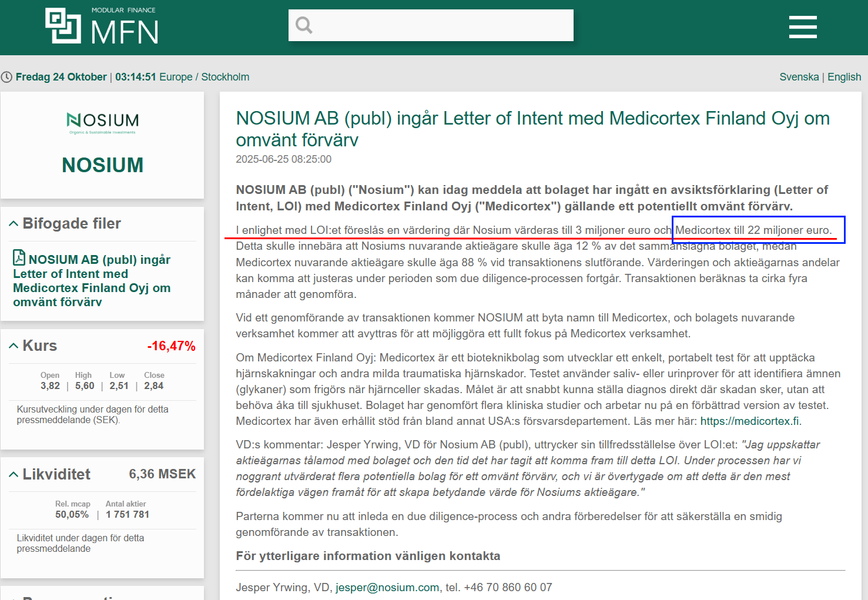Click the High price 5,60
868x600 pixels.
pyautogui.click(x=85, y=386)
